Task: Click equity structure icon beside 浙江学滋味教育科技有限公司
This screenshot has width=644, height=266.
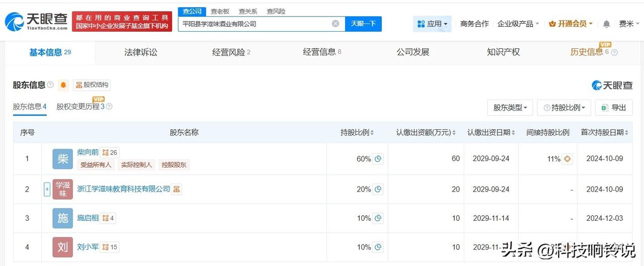Action: pyautogui.click(x=177, y=189)
